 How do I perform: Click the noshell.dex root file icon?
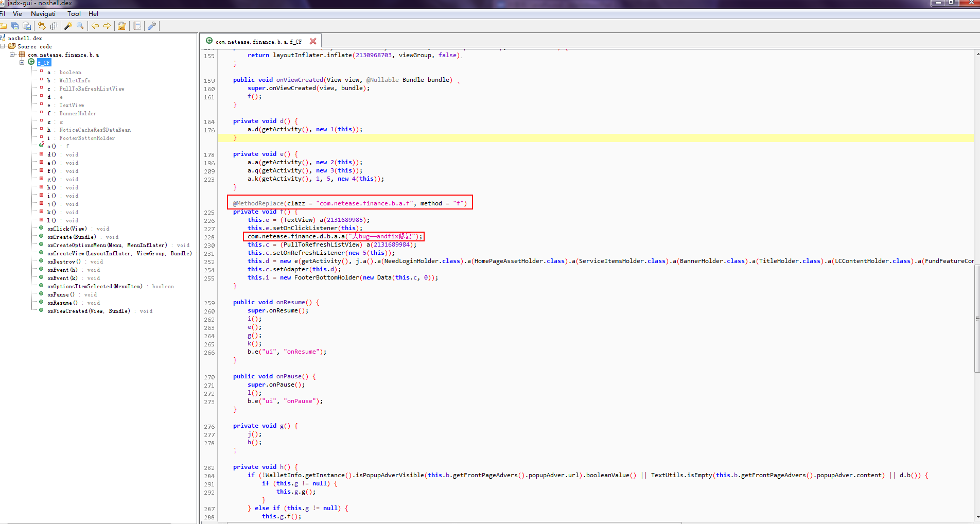(x=3, y=38)
